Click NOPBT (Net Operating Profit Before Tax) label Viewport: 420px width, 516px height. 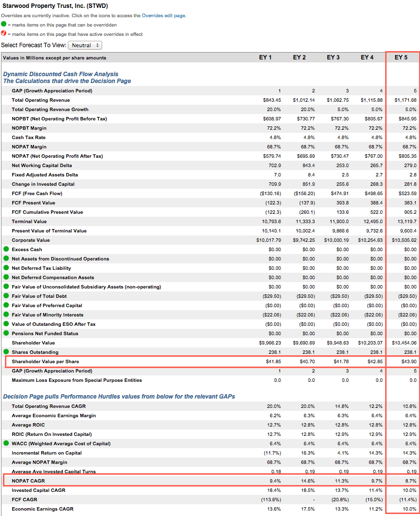click(x=59, y=119)
